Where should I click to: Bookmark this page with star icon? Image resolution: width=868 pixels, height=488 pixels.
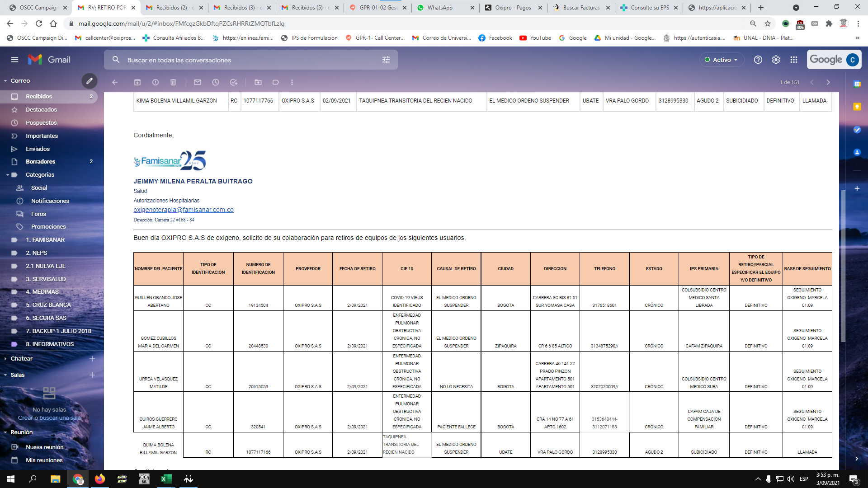point(768,23)
